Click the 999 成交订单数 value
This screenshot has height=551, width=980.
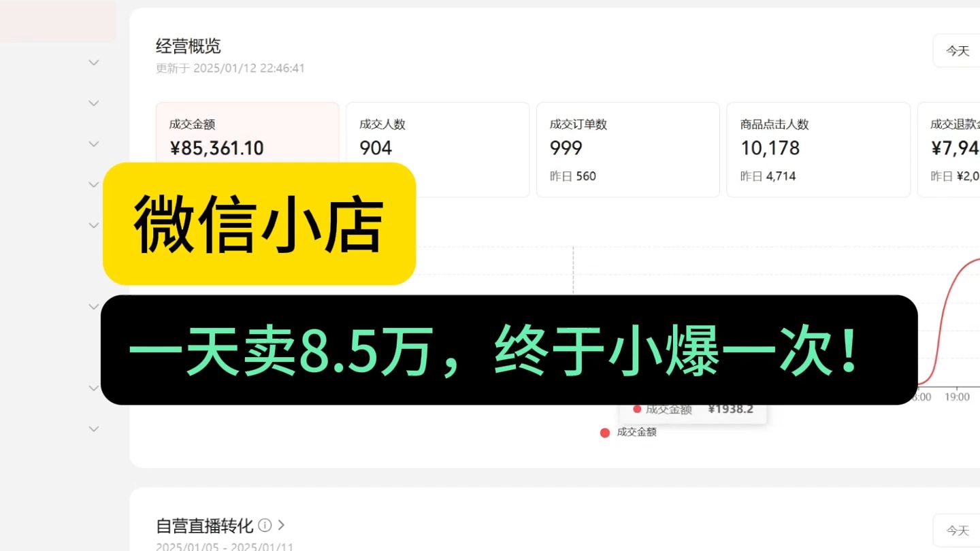click(566, 148)
